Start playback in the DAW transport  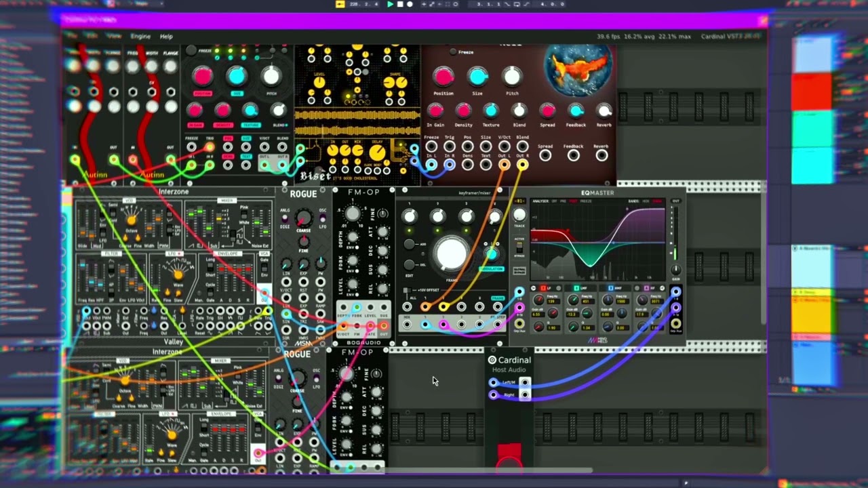point(390,4)
